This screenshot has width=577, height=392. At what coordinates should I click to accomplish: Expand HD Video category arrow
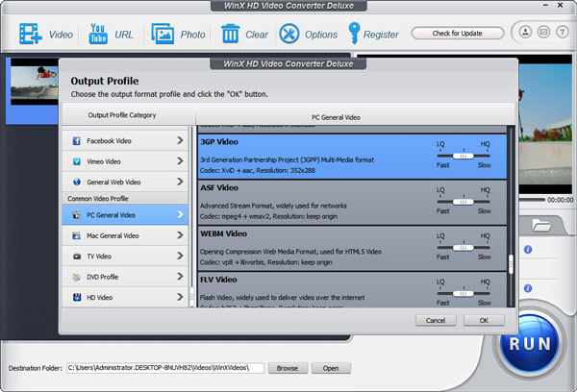click(180, 297)
